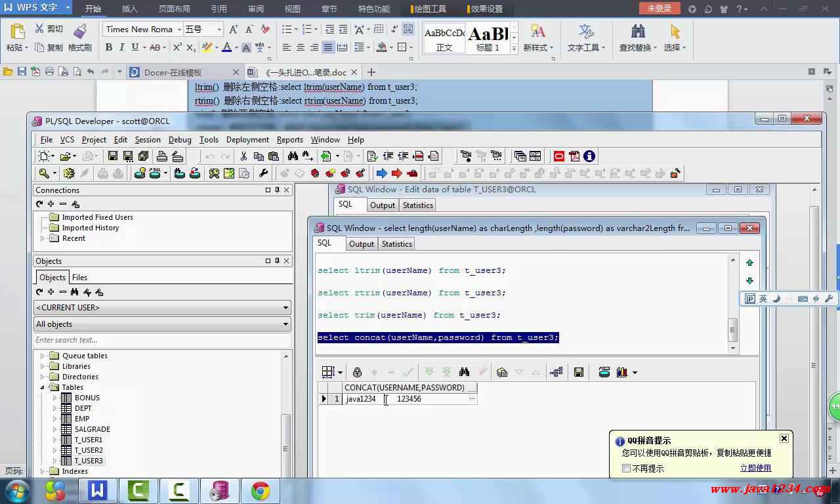Viewport: 840px width, 504px height.
Task: Apply Italic formatting in WPS ribbon
Action: 122,47
